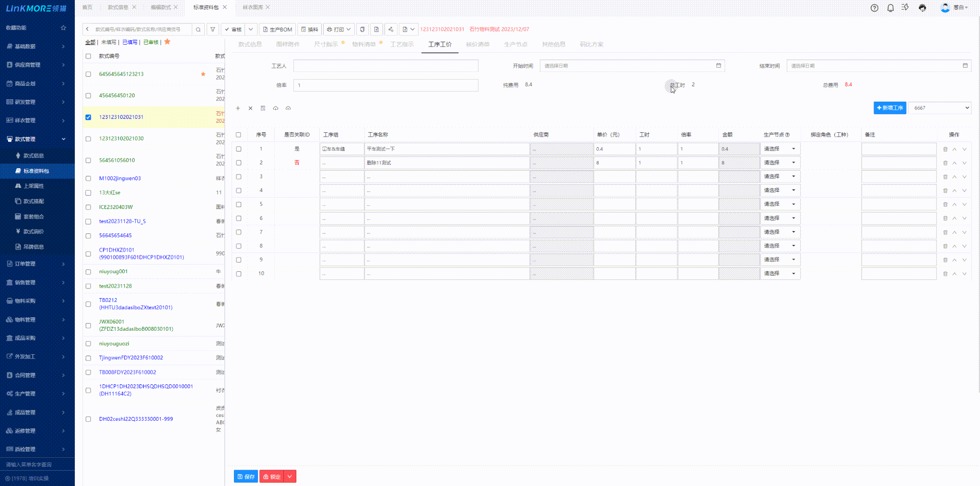
Task: Open the notification bell icon
Action: (x=890, y=8)
